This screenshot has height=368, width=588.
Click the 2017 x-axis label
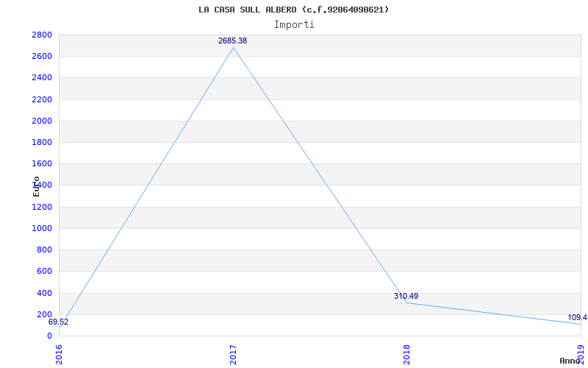233,355
